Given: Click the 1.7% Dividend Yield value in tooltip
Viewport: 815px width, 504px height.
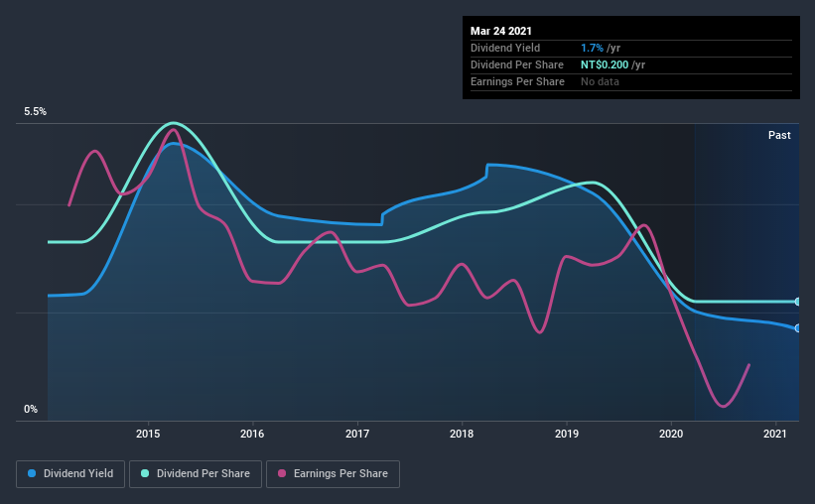Looking at the screenshot, I should (592, 48).
